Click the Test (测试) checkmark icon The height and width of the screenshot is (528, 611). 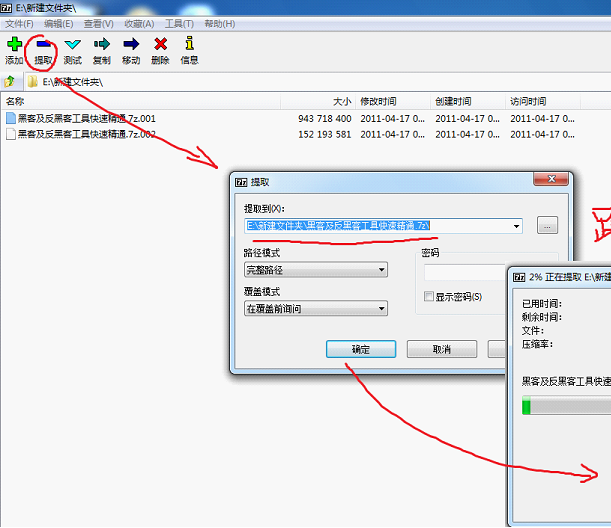(x=72, y=44)
